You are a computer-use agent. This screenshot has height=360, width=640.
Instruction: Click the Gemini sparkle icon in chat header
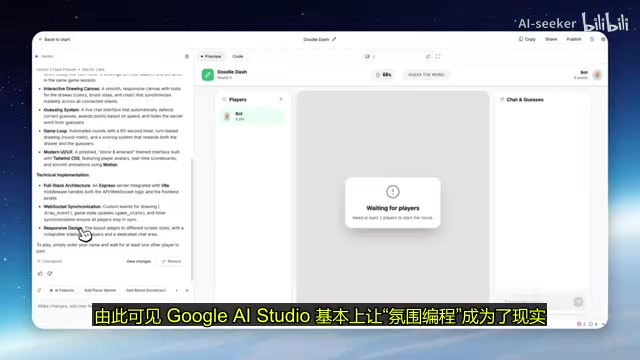click(37, 56)
